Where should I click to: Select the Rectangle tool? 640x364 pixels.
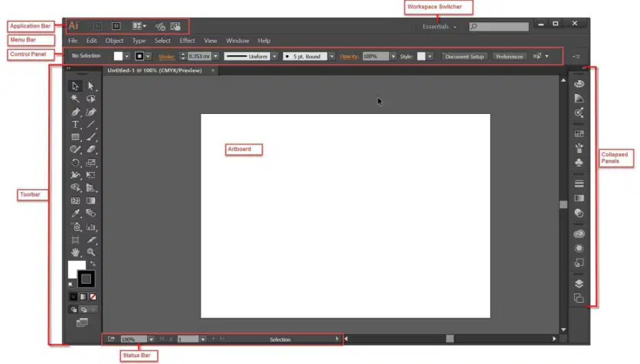coord(75,137)
